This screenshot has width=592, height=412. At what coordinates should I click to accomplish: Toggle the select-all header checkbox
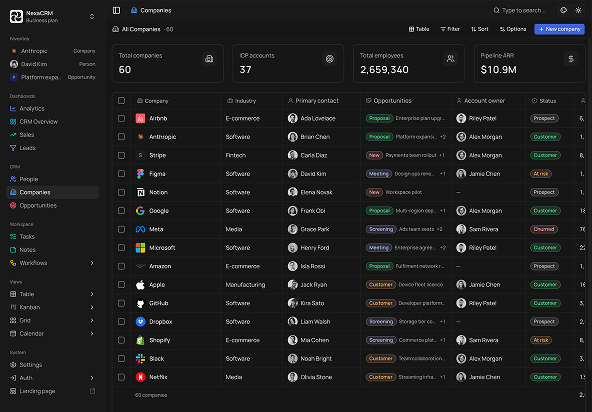[121, 101]
